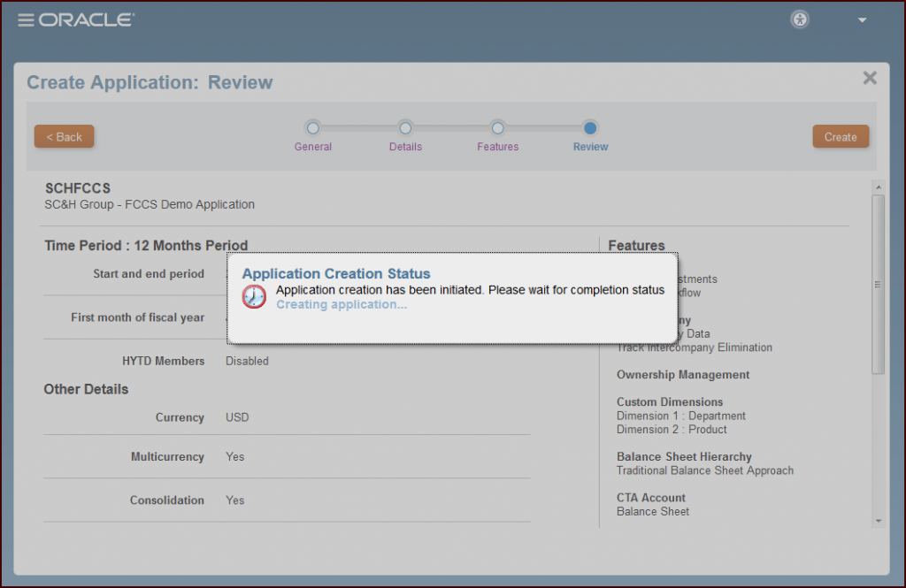Click the Consolidation Yes value

pyautogui.click(x=234, y=500)
